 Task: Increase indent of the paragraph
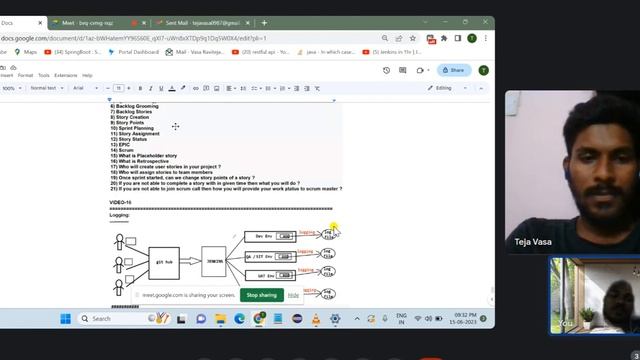(307, 88)
